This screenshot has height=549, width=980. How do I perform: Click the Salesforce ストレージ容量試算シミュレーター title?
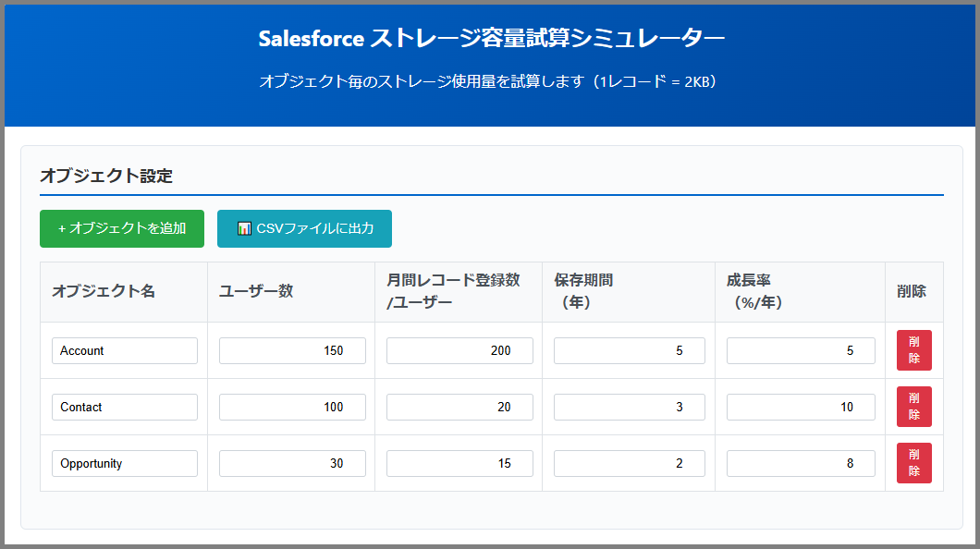tap(491, 39)
